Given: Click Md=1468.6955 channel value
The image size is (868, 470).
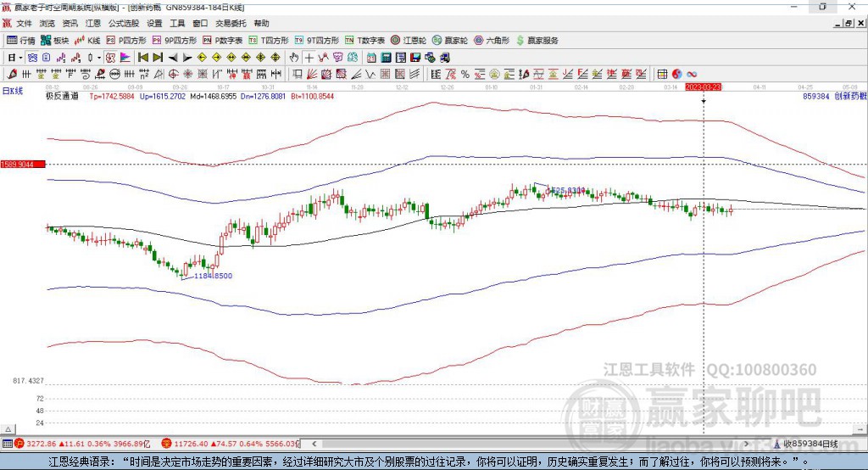Looking at the screenshot, I should (x=213, y=96).
